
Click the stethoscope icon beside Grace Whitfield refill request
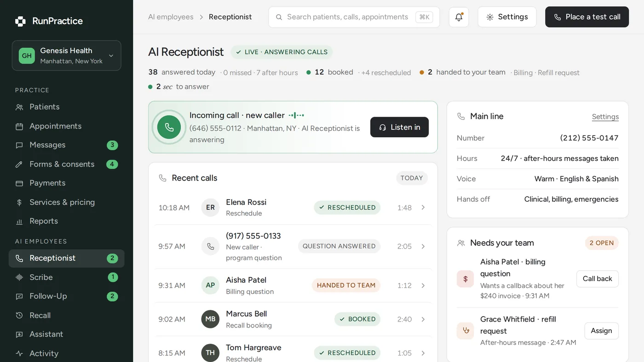[465, 331]
